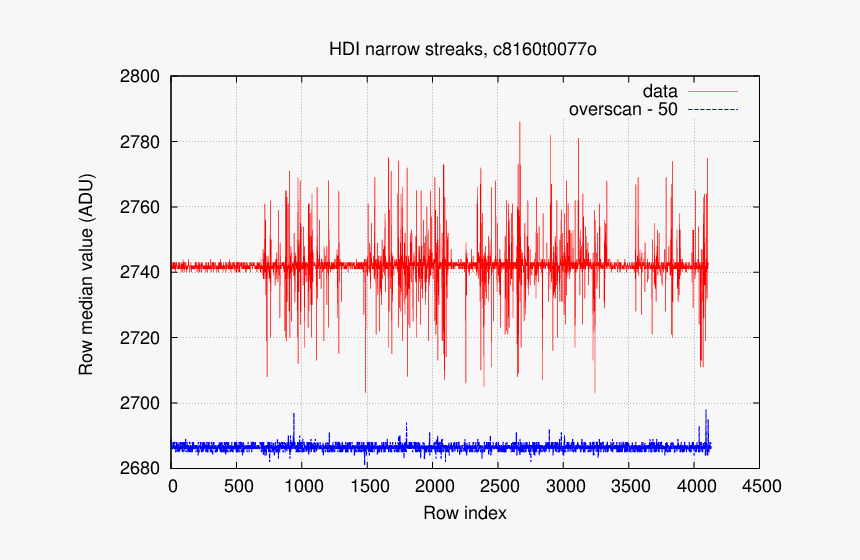Viewport: 860px width, 560px height.
Task: Click the y-axis tick label 2680
Action: (140, 468)
